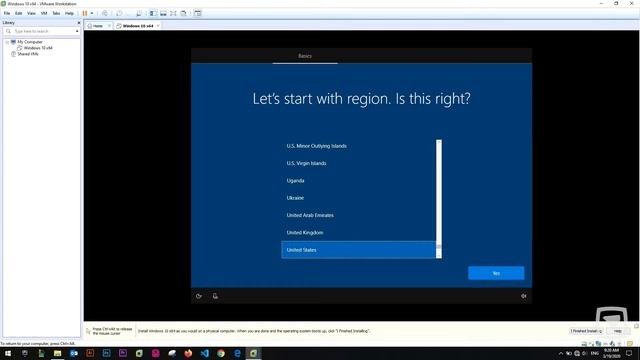
Task: Click the send Ctrl+Alt+Del toolbar icon
Action: [x=105, y=13]
